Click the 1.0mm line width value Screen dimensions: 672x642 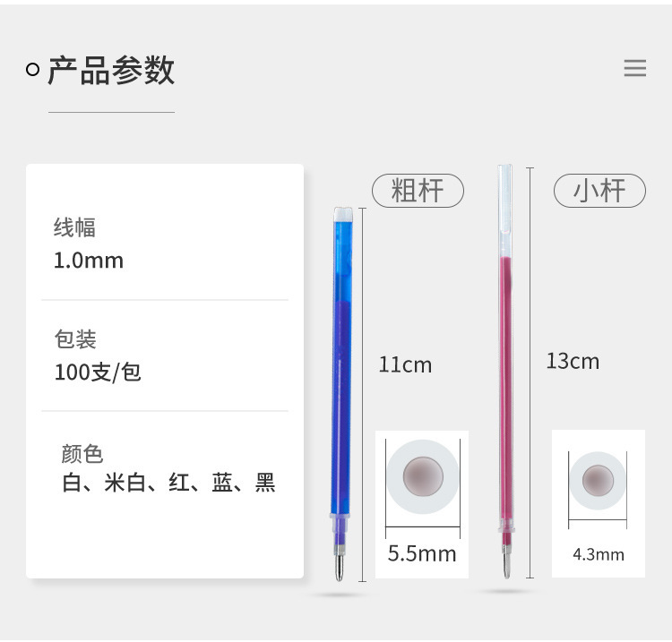coord(89,261)
